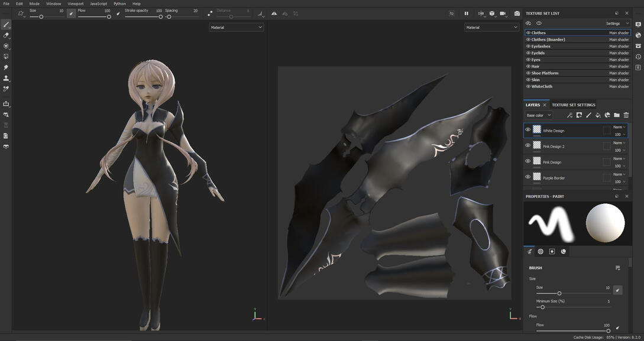Viewport: 644px width, 341px height.
Task: Open the Viewport menu
Action: (x=76, y=4)
